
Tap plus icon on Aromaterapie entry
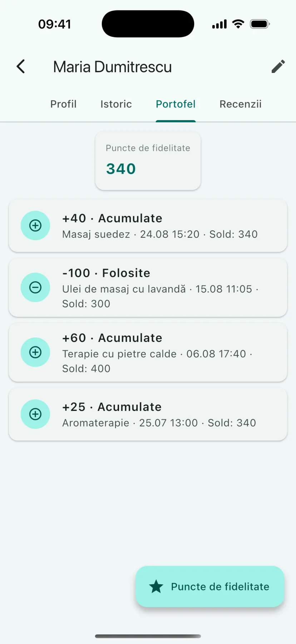pos(35,414)
